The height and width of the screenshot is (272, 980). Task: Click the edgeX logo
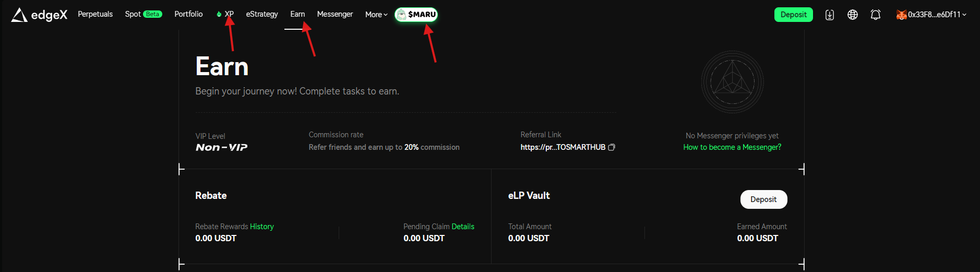tap(39, 15)
